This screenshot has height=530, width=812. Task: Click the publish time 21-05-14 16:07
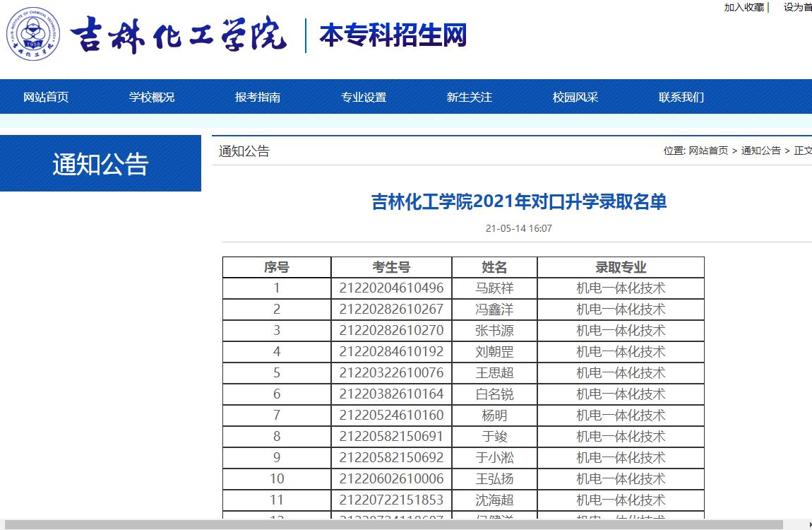point(519,228)
